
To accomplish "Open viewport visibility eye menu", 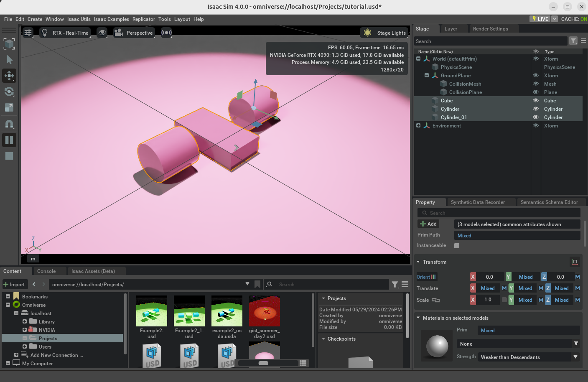I will [102, 33].
